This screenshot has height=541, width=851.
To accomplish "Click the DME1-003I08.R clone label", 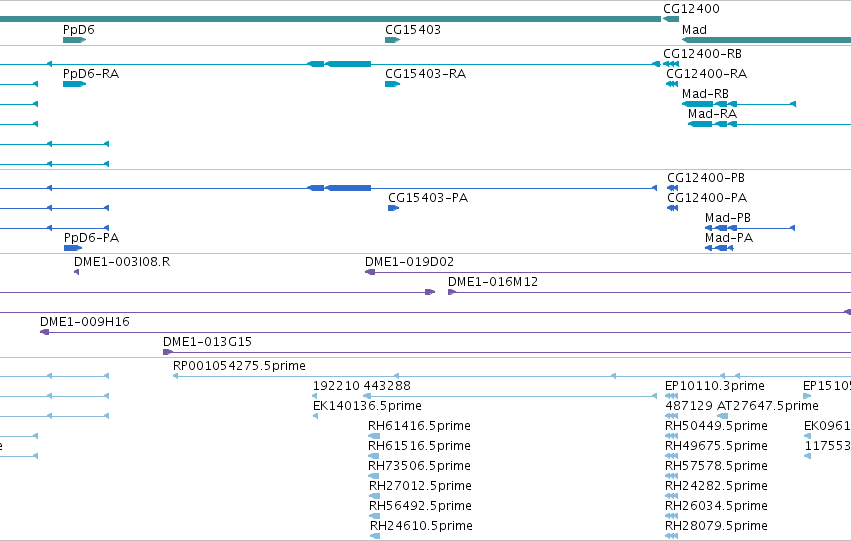I will (x=122, y=262).
